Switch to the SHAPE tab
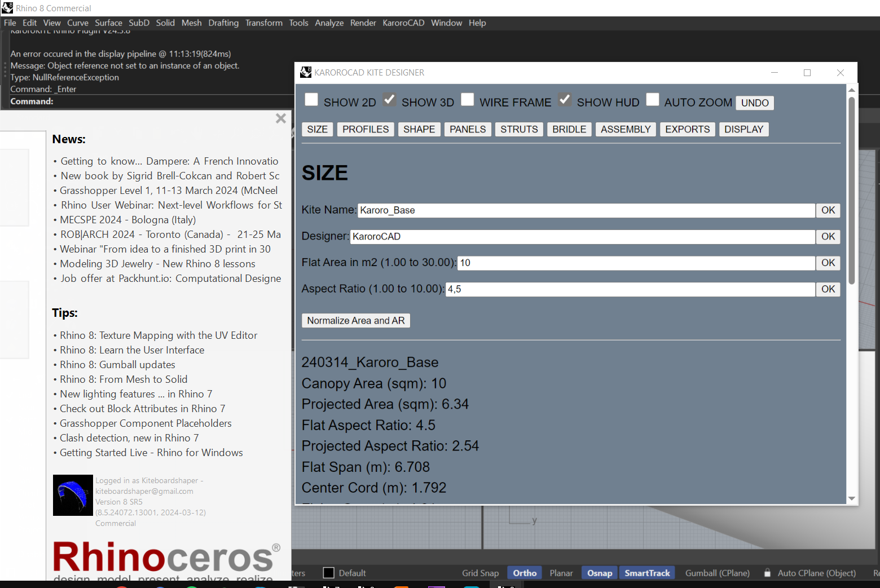Image resolution: width=880 pixels, height=588 pixels. (x=419, y=129)
